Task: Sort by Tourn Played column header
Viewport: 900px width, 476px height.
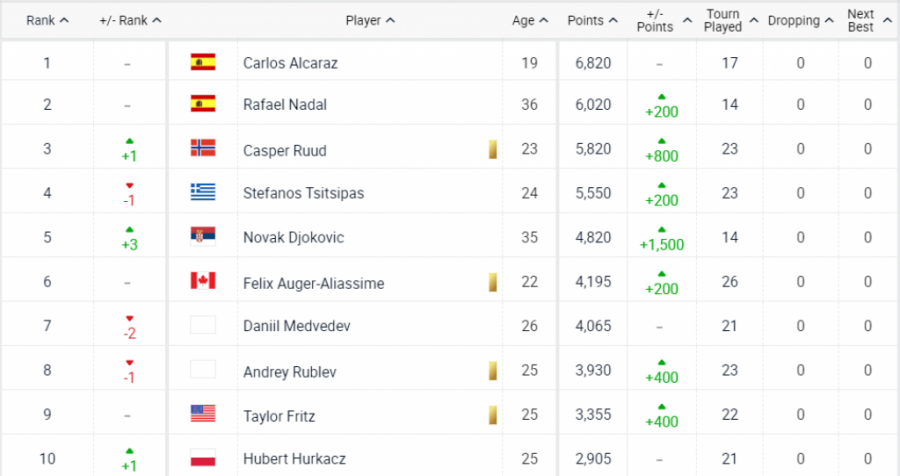Action: click(x=729, y=20)
